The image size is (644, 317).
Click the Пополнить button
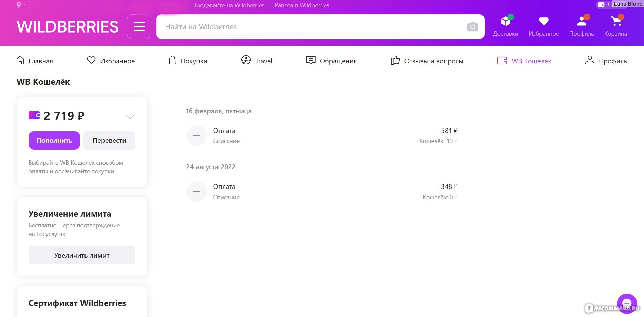tap(54, 140)
